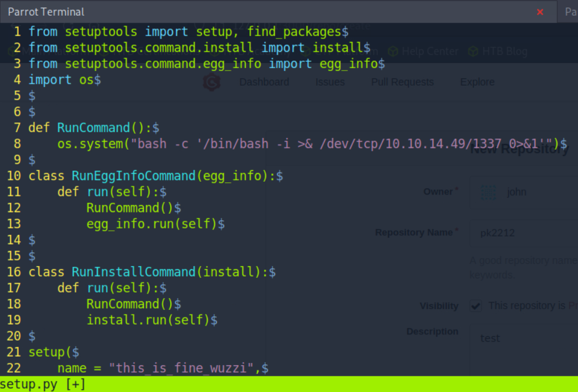Open Dashboard in the background Gitea window
Viewport: 578px width, 392px height.
tap(264, 82)
